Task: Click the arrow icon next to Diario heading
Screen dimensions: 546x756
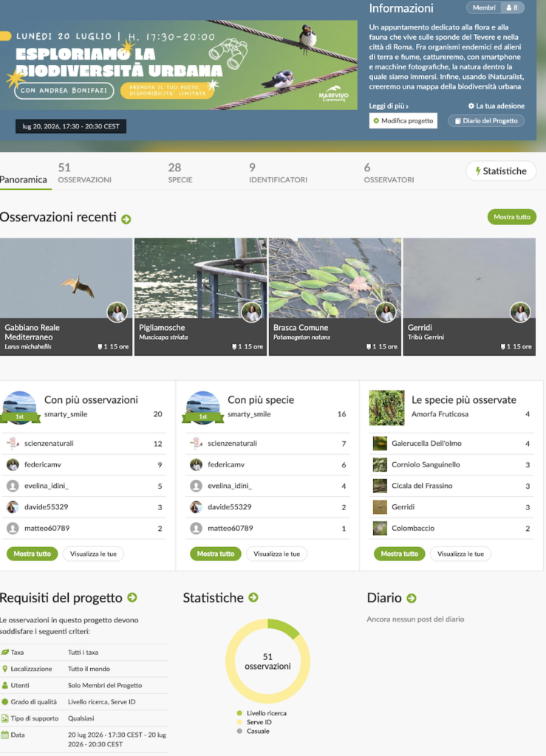Action: click(412, 598)
